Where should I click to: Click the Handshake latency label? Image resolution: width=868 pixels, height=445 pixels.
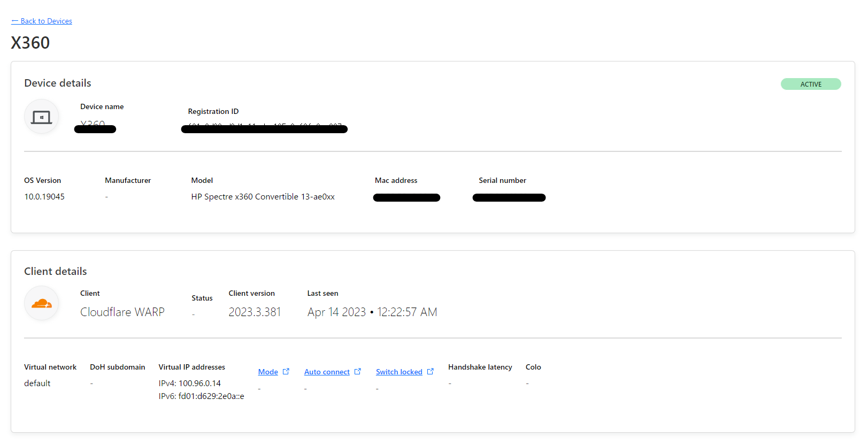(x=480, y=367)
